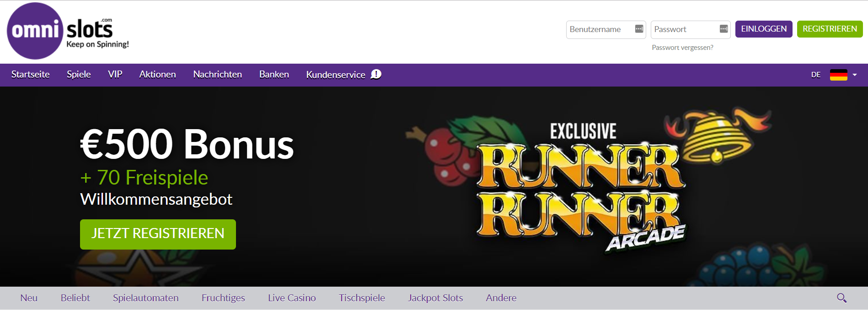868x310 pixels.
Task: Follow the Passwort vergessen? link
Action: [682, 48]
